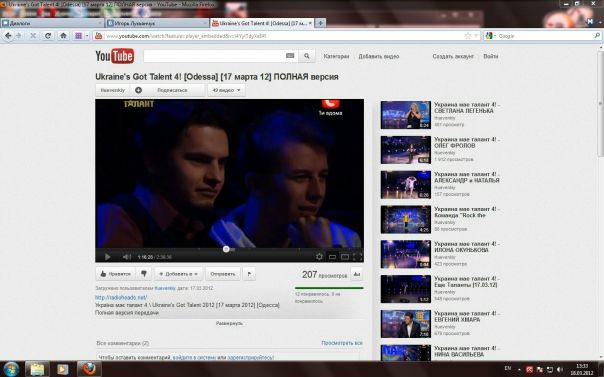Click the Просмотреть все comments link

(342, 343)
